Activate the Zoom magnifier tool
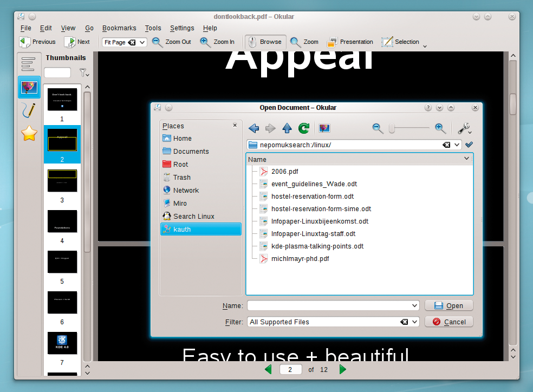Screen dimensions: 533x392 (x=304, y=42)
